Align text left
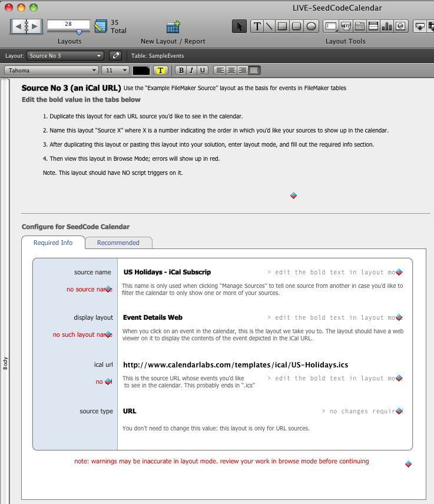Screen dimensions: 434x504 pos(220,71)
